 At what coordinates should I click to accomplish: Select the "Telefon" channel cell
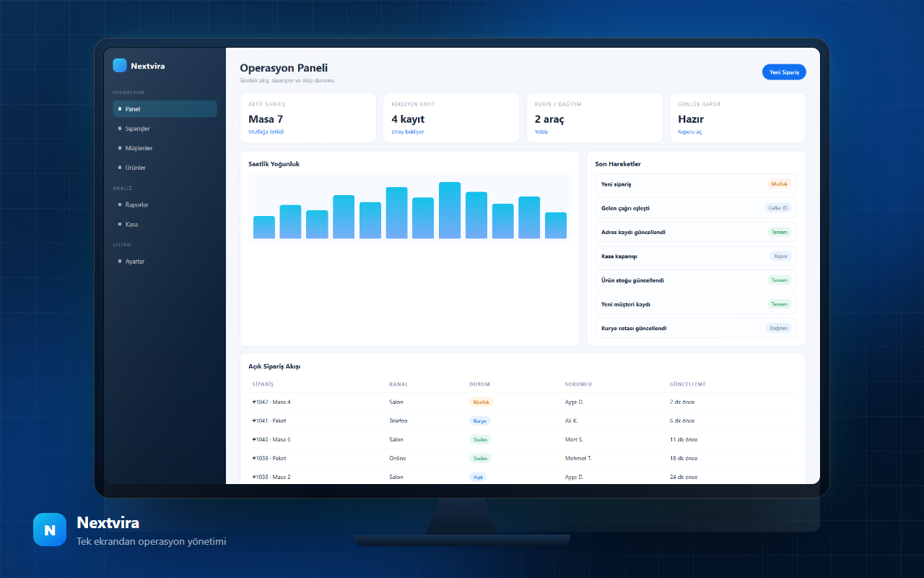click(x=398, y=420)
